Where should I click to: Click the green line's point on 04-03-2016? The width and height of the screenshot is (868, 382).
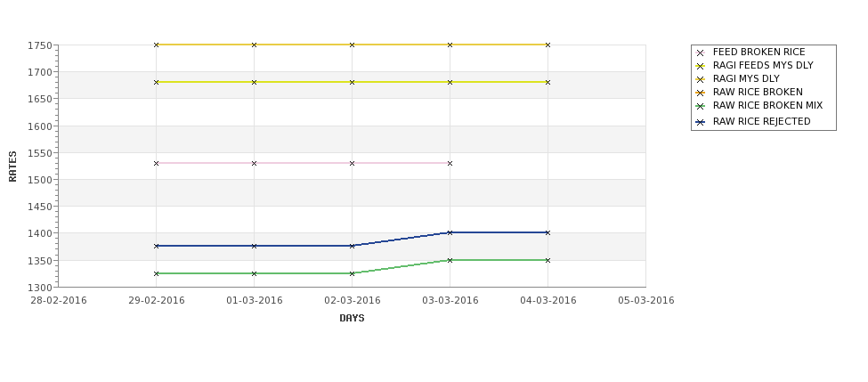(548, 260)
